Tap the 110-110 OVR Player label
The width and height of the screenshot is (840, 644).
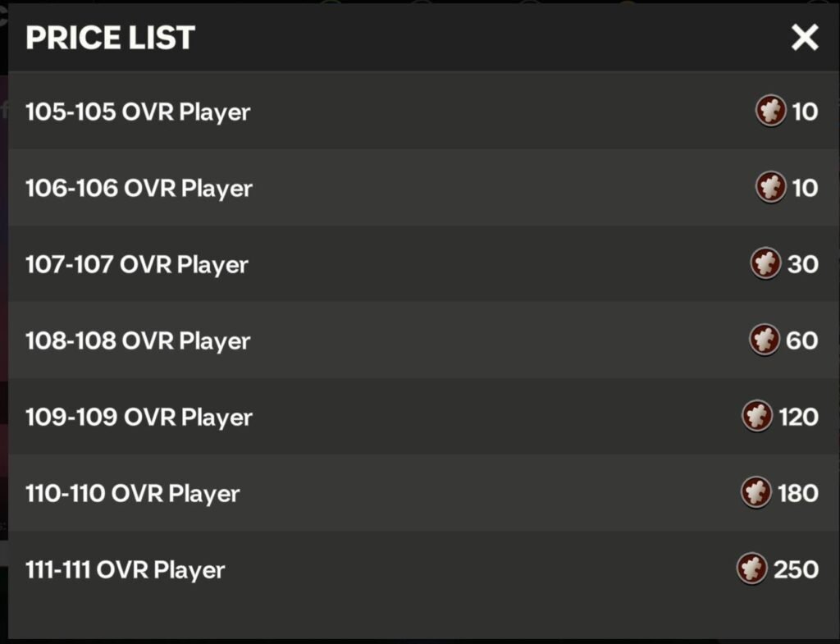point(132,493)
